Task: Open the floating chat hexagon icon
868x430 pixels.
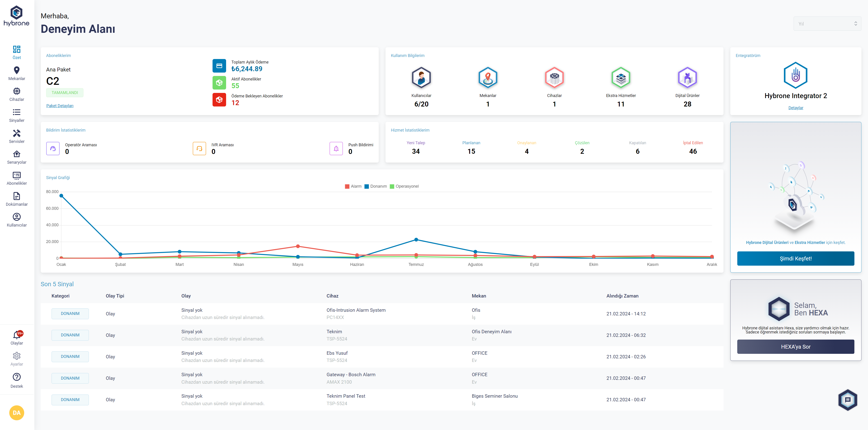Action: pyautogui.click(x=847, y=400)
